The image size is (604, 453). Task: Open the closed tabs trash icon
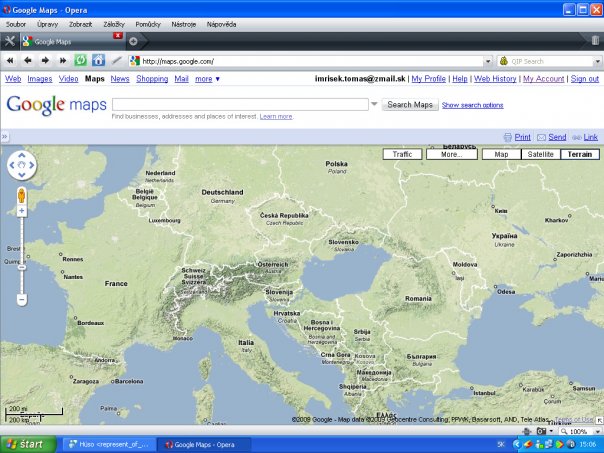595,41
